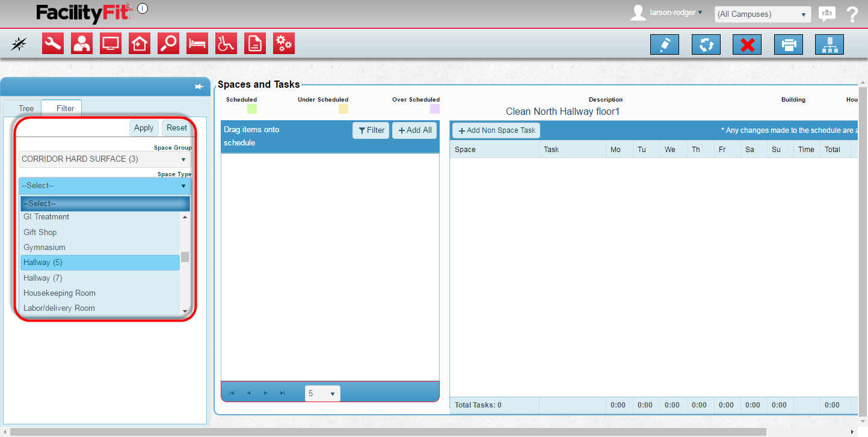The image size is (868, 437).
Task: Click the blue pencil edit button
Action: [x=664, y=45]
